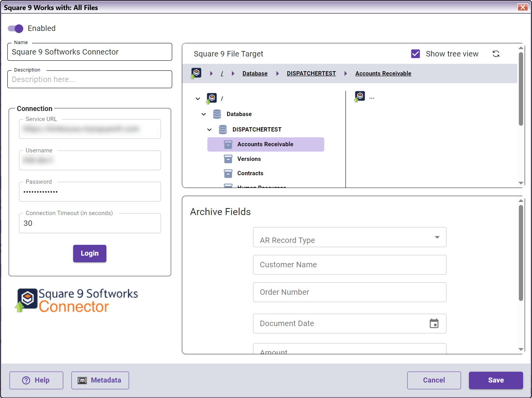This screenshot has height=398, width=532.
Task: Click the Database node database icon
Action: coord(217,114)
